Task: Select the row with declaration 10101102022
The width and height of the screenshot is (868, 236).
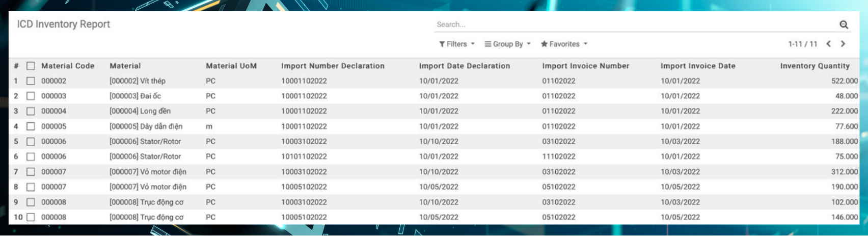Action: pos(304,156)
